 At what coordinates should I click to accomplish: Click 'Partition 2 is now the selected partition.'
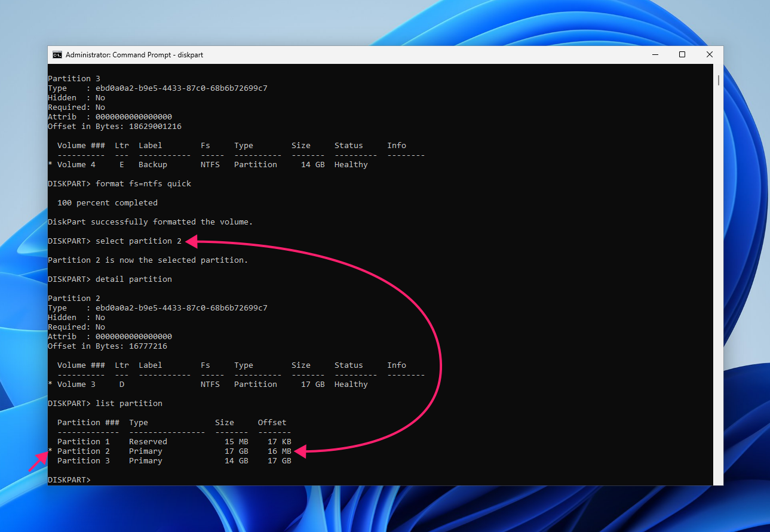(x=148, y=260)
